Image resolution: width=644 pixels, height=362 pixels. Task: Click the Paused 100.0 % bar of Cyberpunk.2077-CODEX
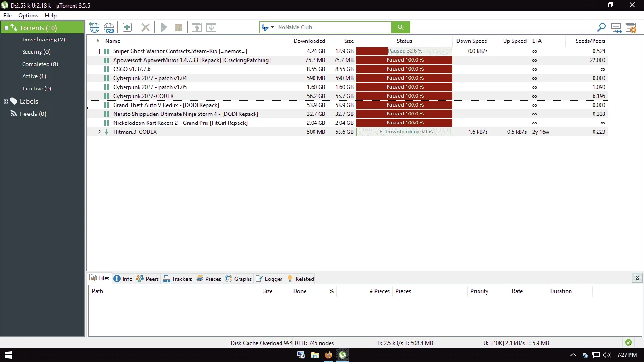[404, 96]
